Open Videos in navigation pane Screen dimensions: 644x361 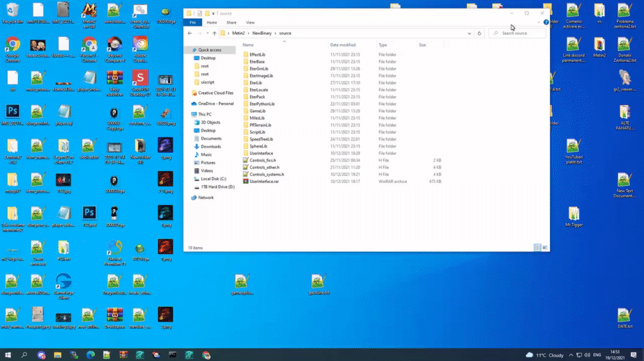[207, 171]
